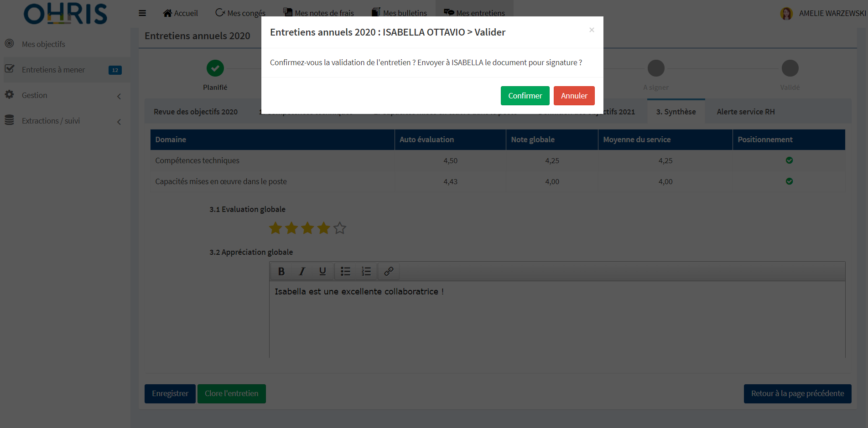Open Entretiens à mener section
The height and width of the screenshot is (428, 868).
(53, 70)
